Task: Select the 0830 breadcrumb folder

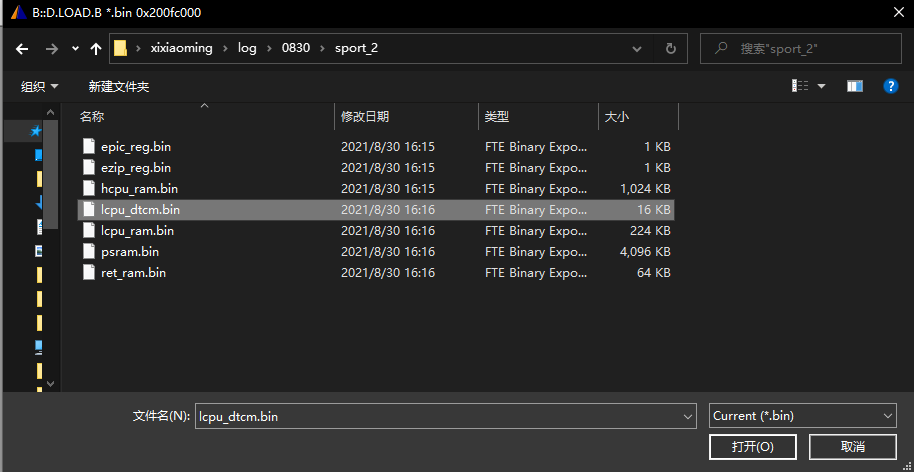Action: click(296, 48)
